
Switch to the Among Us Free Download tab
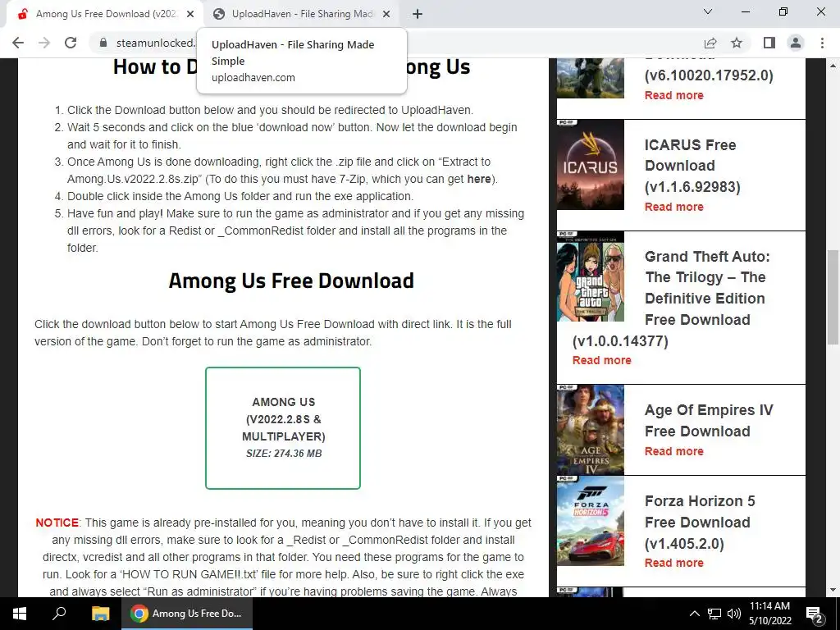[105, 14]
